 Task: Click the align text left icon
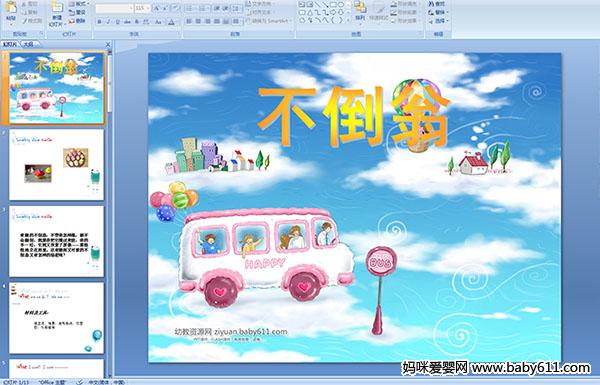coord(189,21)
